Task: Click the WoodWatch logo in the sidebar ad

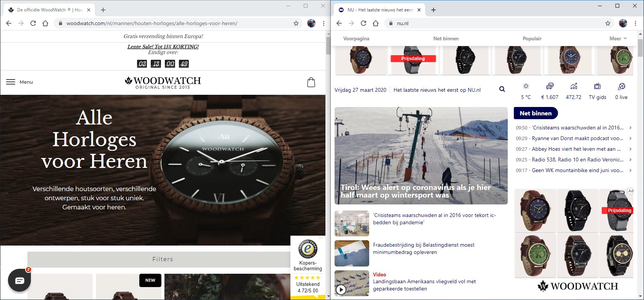Action: click(578, 286)
